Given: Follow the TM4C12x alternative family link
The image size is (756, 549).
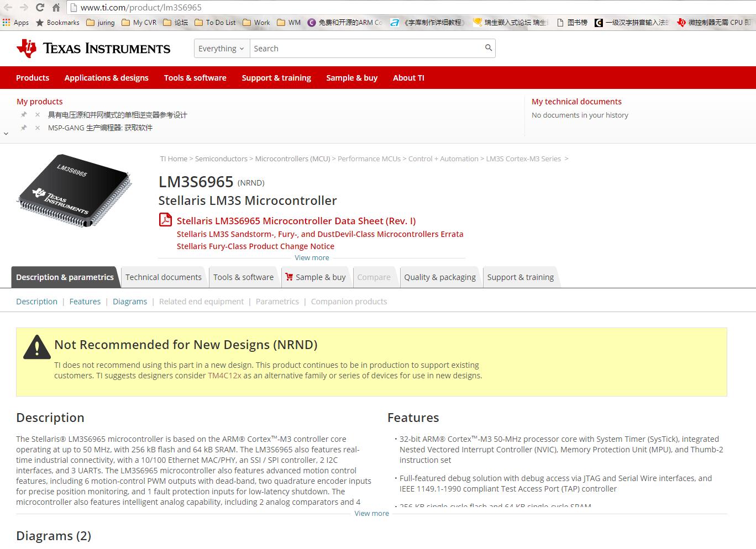Looking at the screenshot, I should 224,376.
